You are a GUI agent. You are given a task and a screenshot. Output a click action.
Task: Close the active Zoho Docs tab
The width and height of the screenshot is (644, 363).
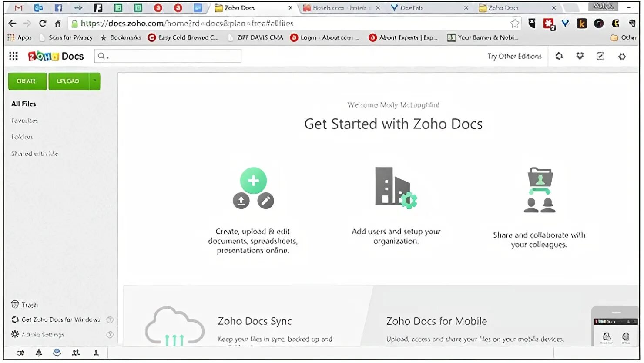[x=290, y=8]
